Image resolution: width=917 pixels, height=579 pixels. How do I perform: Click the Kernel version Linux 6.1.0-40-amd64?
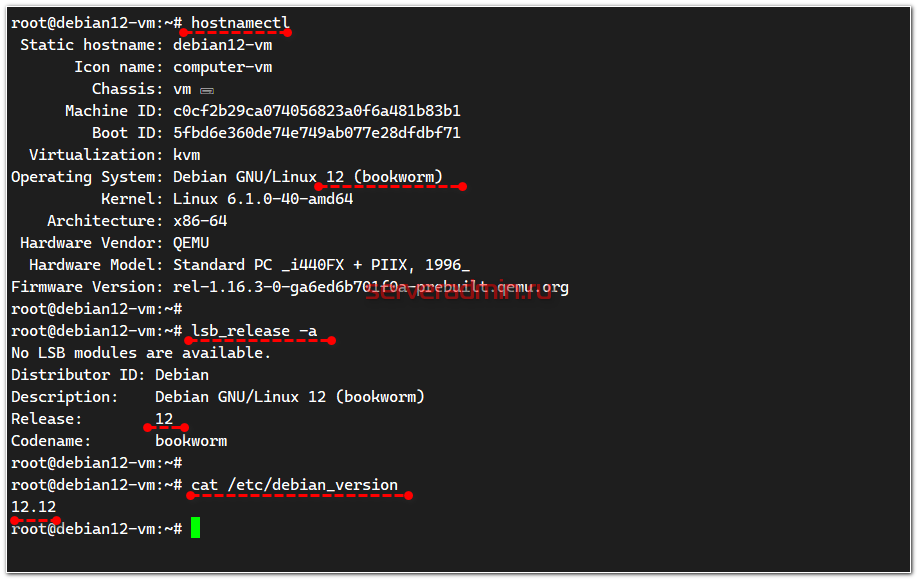pyautogui.click(x=263, y=199)
